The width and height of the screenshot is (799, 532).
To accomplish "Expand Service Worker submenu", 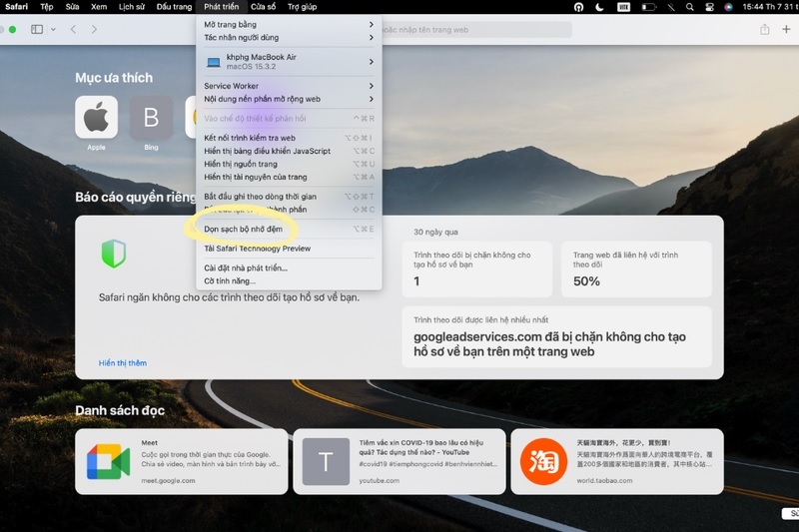I will 289,86.
